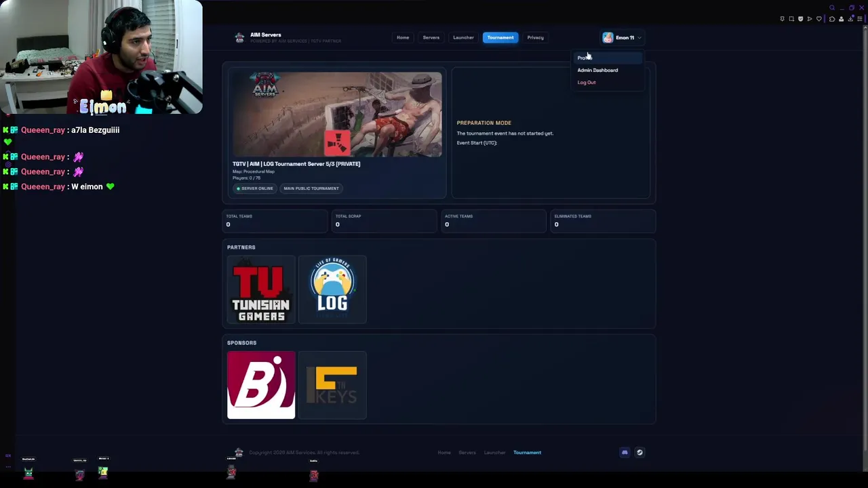Screen dimensions: 868x488
Task: Click the Partners section heading
Action: [x=241, y=247]
